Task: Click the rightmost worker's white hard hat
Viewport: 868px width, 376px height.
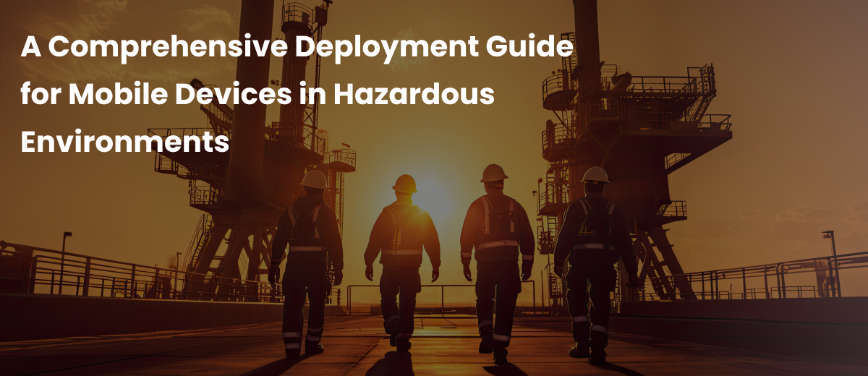Action: pos(595,174)
